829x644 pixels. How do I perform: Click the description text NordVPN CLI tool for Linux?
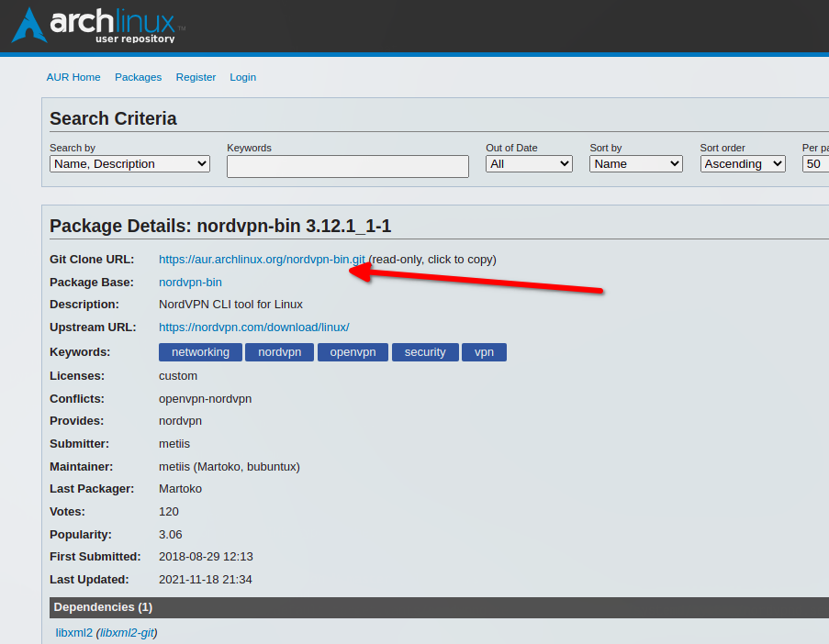click(x=230, y=305)
